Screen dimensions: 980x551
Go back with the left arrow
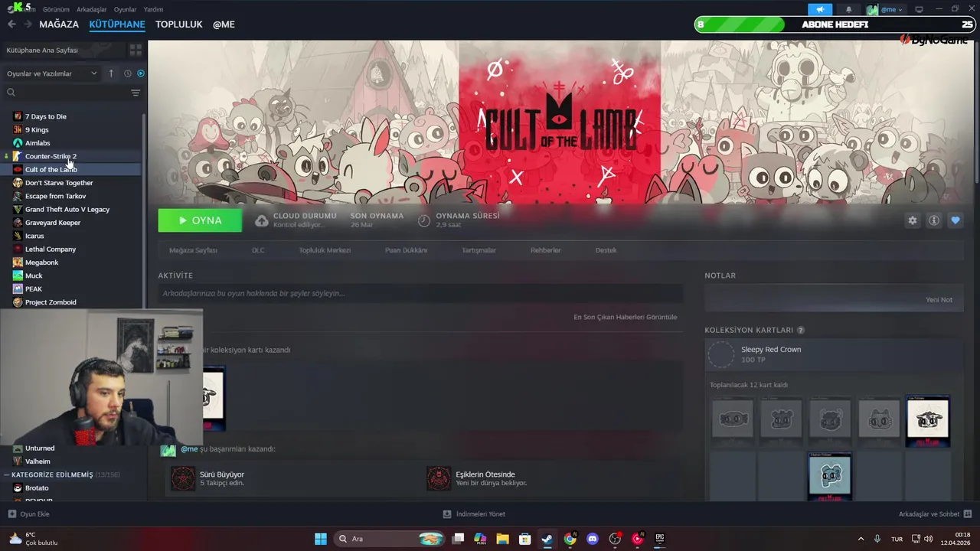(11, 24)
